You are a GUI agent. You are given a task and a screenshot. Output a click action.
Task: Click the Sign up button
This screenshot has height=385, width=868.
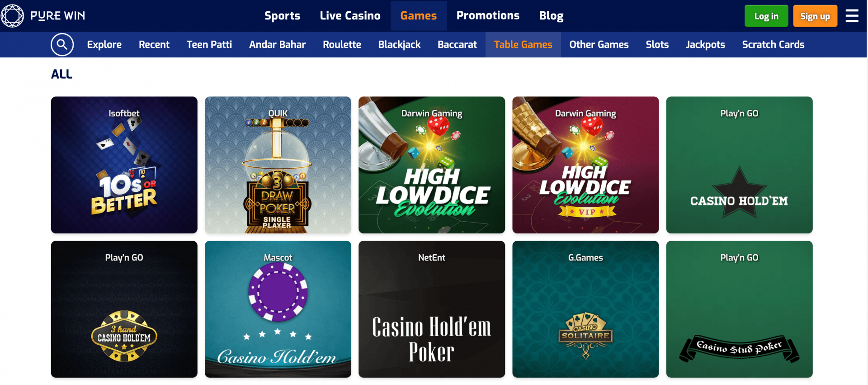[x=815, y=16]
